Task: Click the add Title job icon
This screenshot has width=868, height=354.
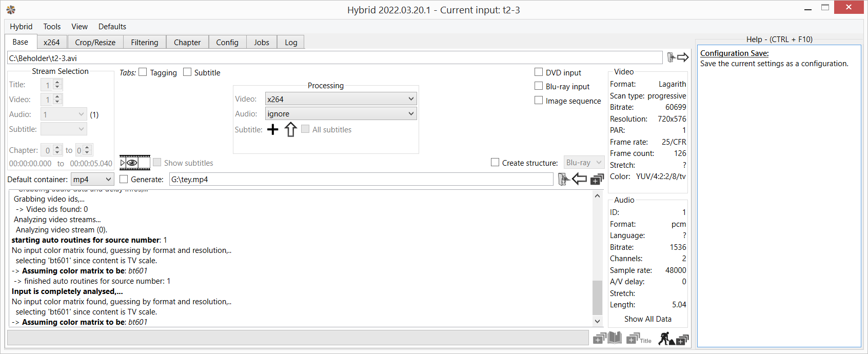Action: pyautogui.click(x=639, y=339)
